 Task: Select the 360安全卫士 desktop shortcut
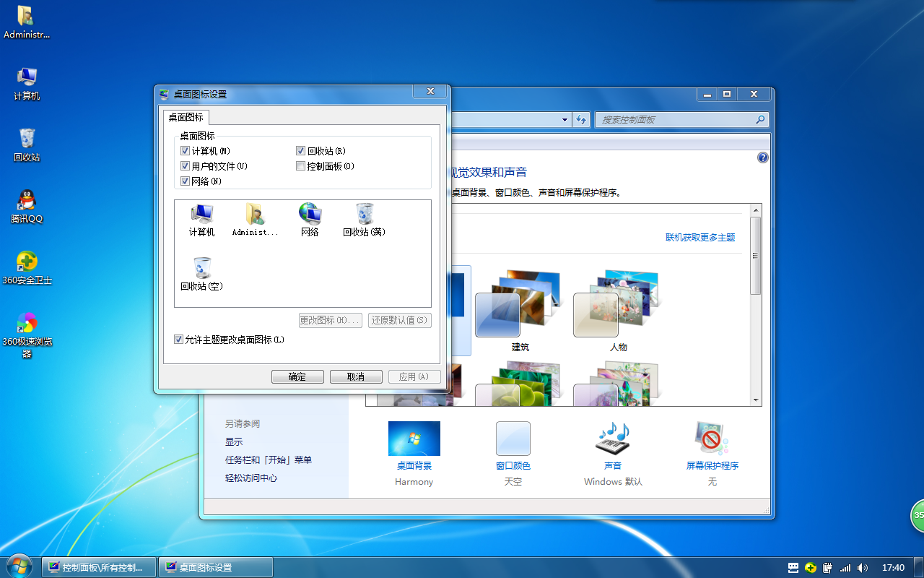[27, 267]
